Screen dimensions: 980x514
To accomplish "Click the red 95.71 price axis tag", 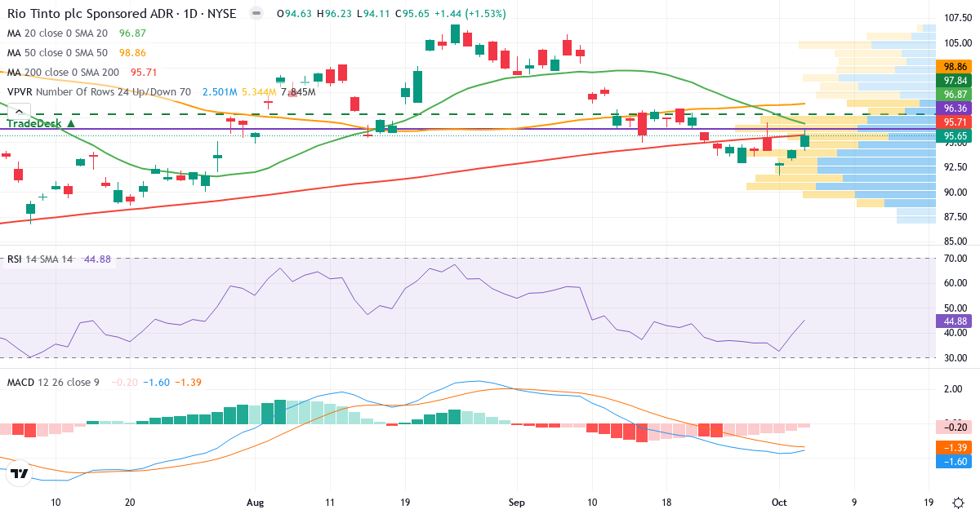I will 955,122.
